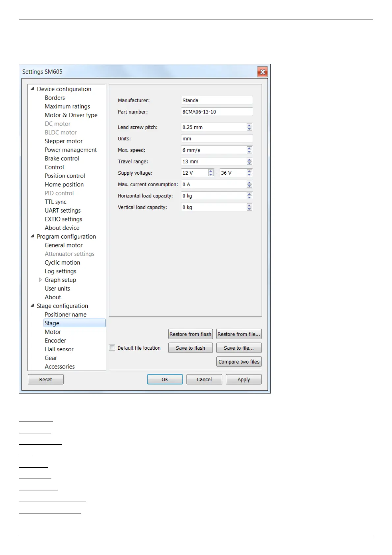Viewport: 392px width, 555px height.
Task: Close the Settings SM605 dialog
Action: (x=262, y=72)
